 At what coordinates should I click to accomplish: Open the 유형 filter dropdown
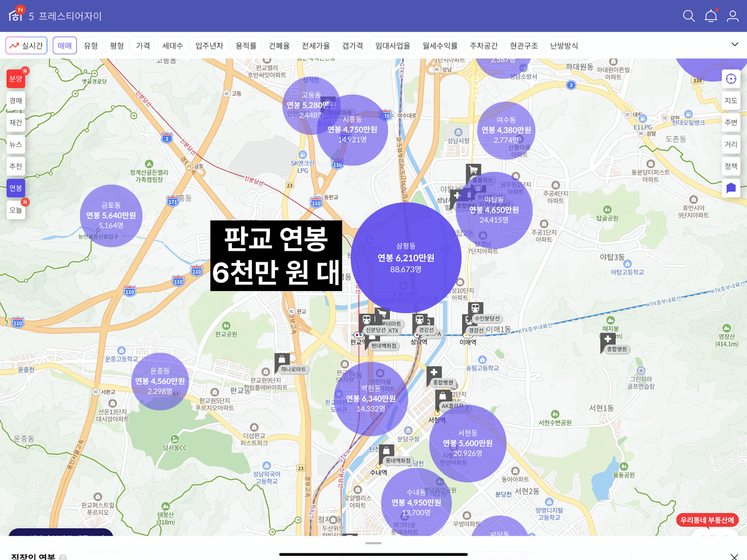point(91,45)
